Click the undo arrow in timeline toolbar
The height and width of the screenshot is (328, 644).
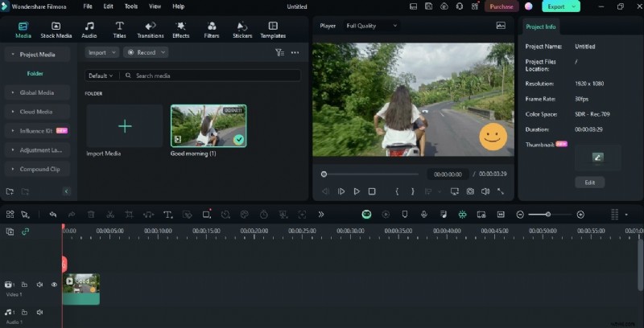coord(53,215)
